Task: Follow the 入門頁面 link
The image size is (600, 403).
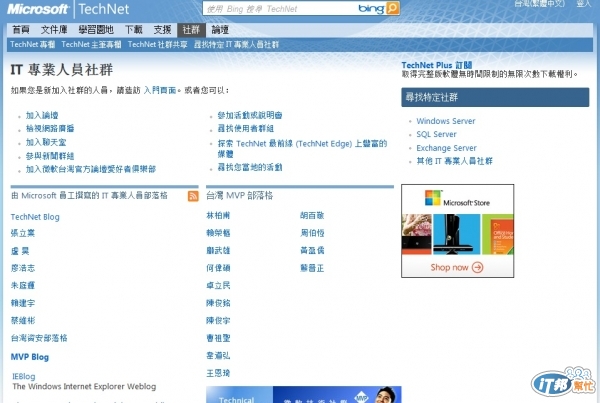Action: coord(160,90)
